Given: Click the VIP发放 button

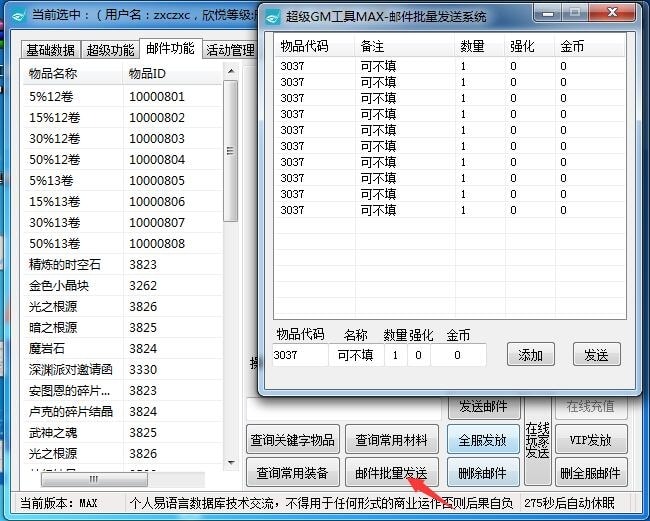Looking at the screenshot, I should click(593, 439).
